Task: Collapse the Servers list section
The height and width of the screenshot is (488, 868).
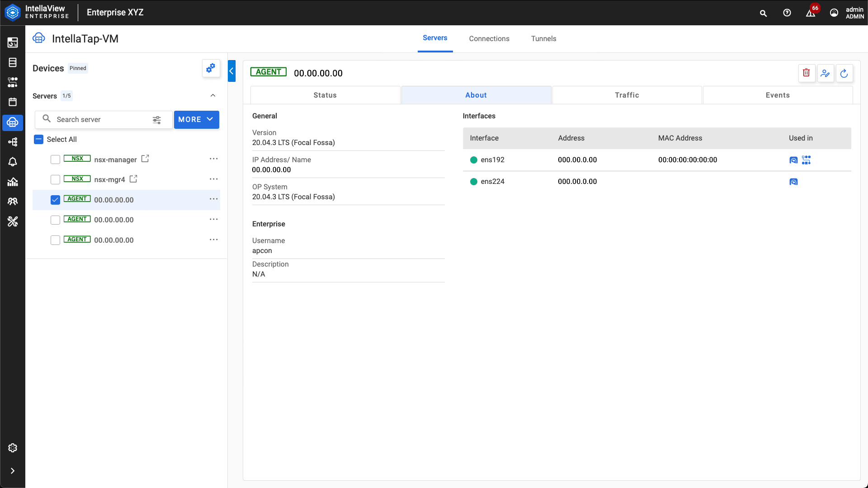Action: (x=213, y=95)
